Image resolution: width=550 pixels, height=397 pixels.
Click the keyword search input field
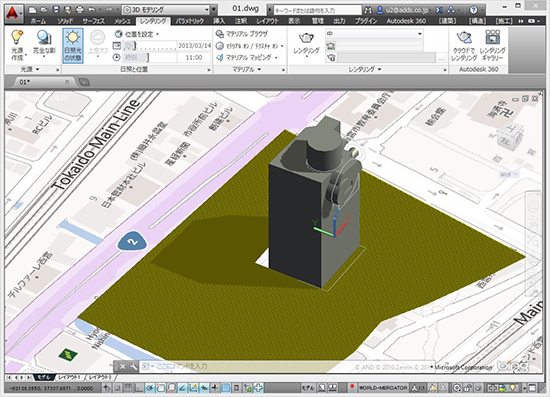pos(317,10)
